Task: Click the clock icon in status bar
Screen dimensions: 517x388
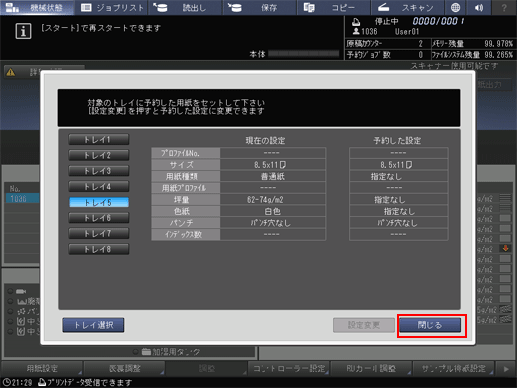Action: tap(6, 382)
